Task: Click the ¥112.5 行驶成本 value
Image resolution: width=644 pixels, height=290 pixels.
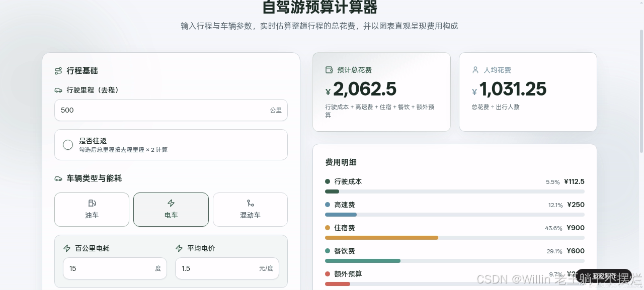Action: [574, 181]
